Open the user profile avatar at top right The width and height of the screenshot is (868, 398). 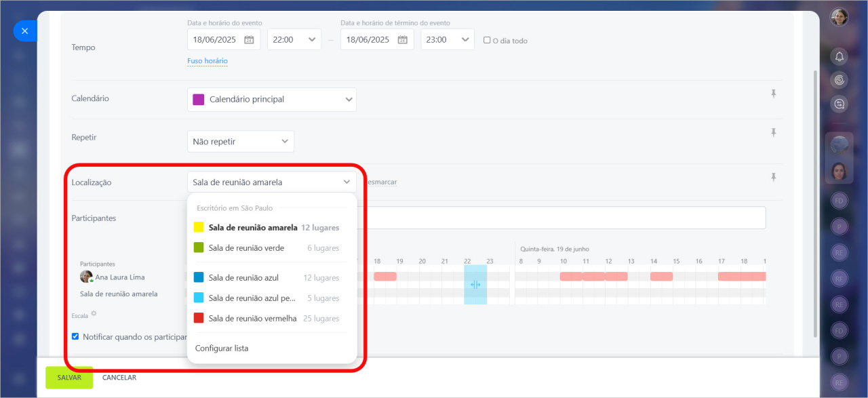[840, 17]
